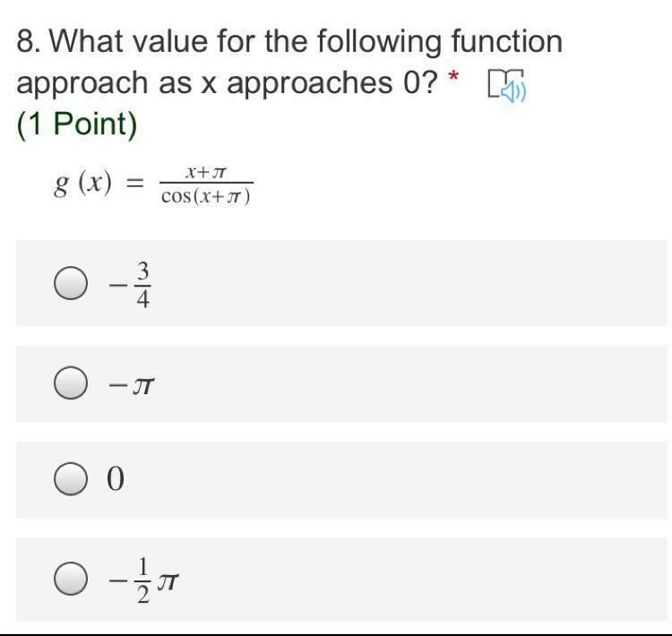Click the g(x) label of the formula
Viewport: 672px width, 636px height.
point(82,184)
